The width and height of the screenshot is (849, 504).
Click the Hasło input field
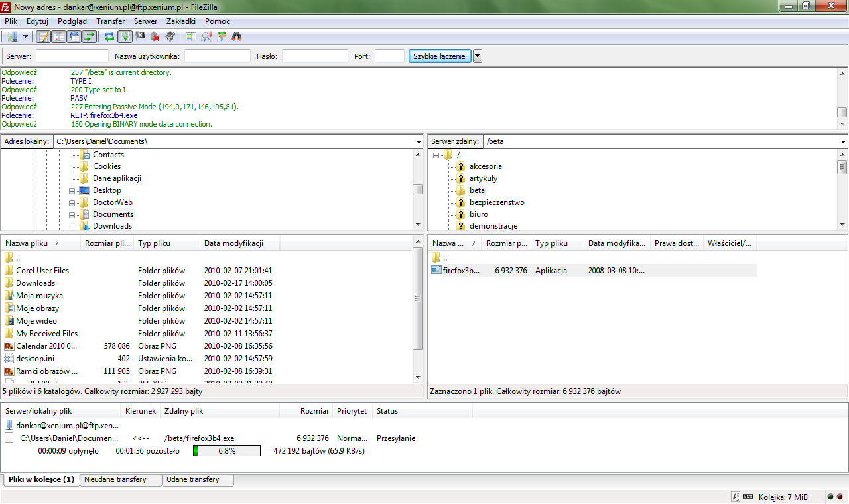315,56
